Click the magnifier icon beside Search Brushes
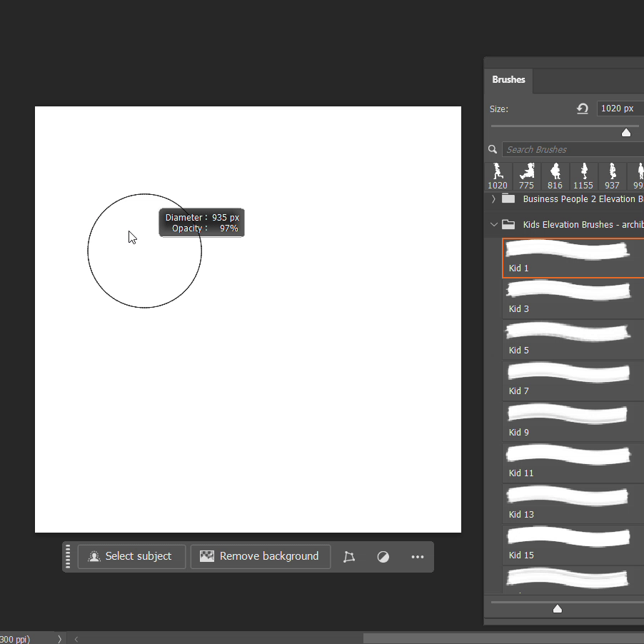This screenshot has width=644, height=644. tap(493, 149)
